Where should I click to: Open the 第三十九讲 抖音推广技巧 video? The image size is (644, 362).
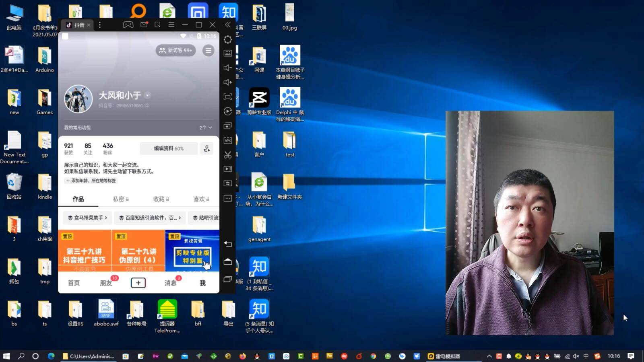tap(85, 251)
